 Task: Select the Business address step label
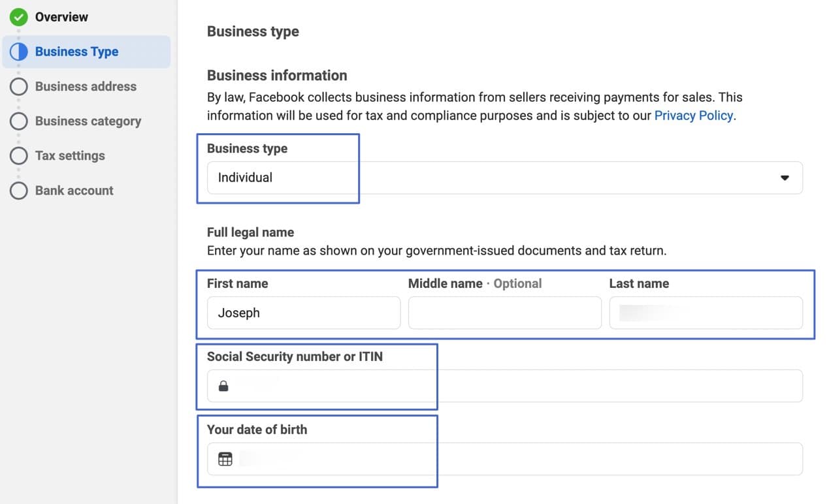coord(86,86)
